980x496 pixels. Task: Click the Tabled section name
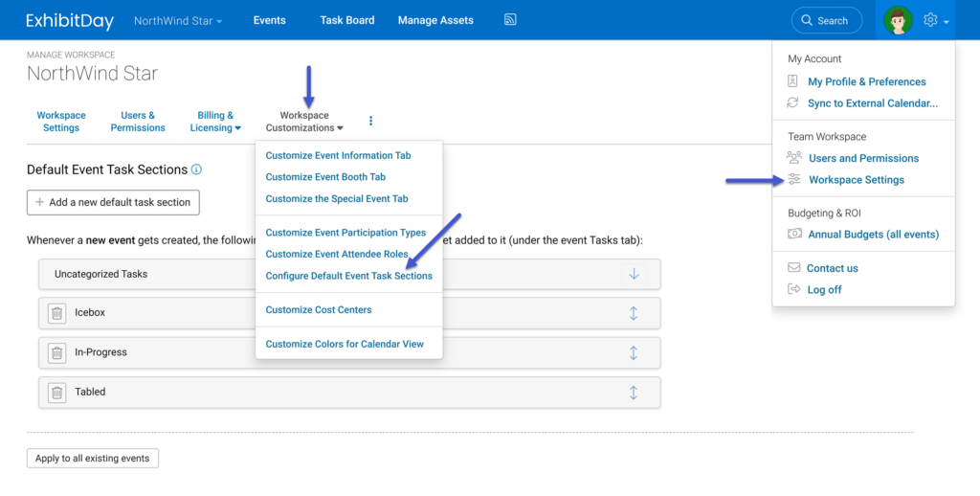coord(90,393)
